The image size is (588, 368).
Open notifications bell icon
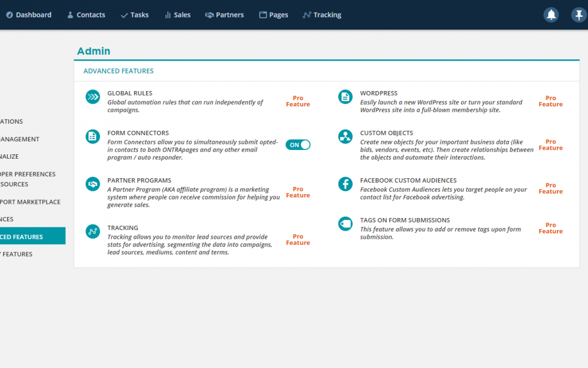[551, 15]
